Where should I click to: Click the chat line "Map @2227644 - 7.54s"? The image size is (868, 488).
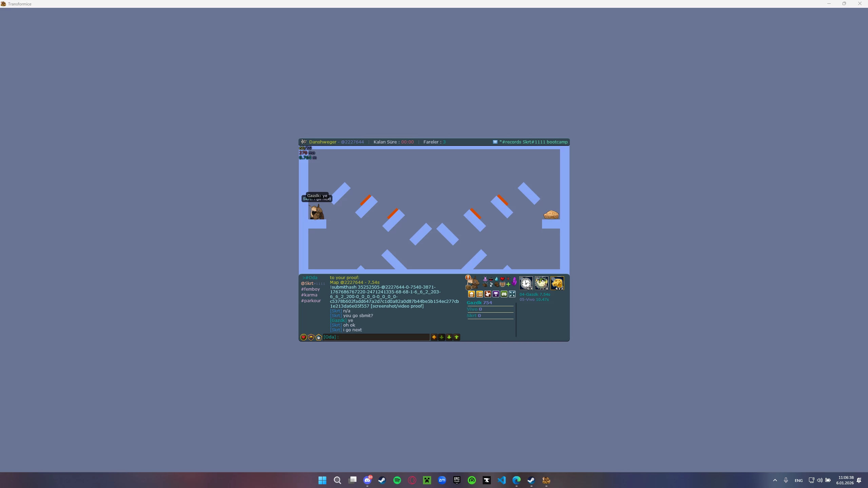[354, 282]
